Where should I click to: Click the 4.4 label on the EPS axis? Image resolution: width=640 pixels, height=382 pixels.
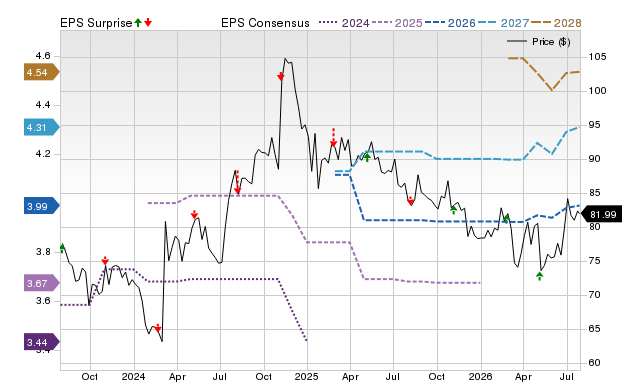[43, 105]
